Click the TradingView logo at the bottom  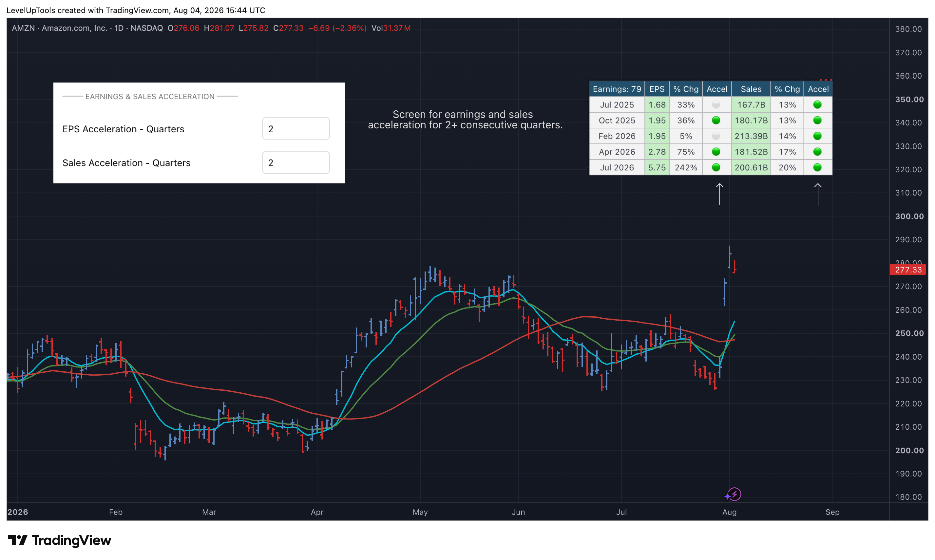[59, 540]
